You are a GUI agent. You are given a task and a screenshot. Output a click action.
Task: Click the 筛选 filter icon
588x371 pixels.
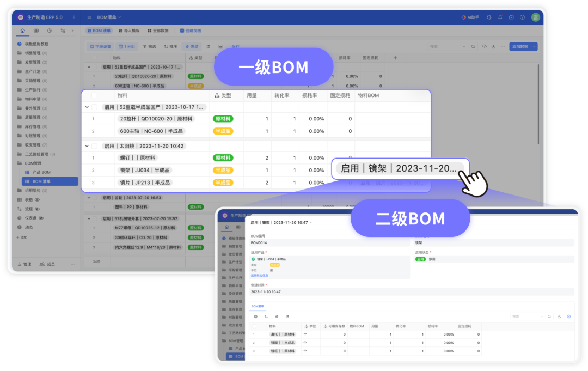pyautogui.click(x=149, y=47)
